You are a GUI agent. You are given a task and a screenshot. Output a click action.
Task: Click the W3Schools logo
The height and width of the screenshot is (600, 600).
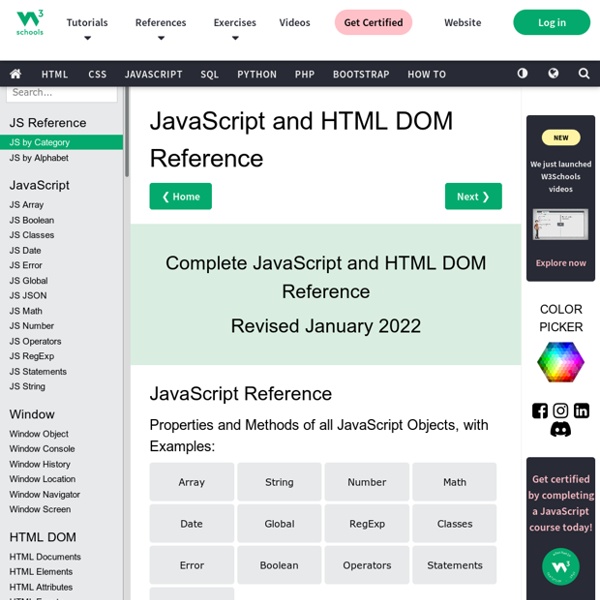click(x=30, y=23)
